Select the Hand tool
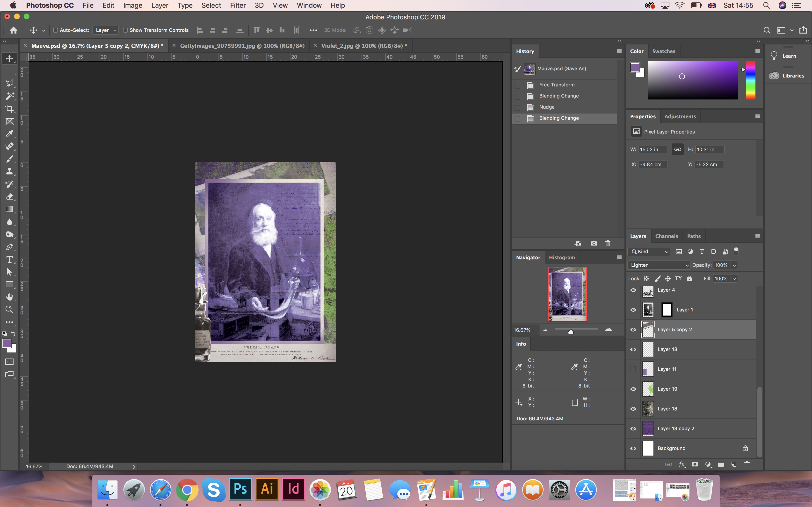 [x=9, y=297]
